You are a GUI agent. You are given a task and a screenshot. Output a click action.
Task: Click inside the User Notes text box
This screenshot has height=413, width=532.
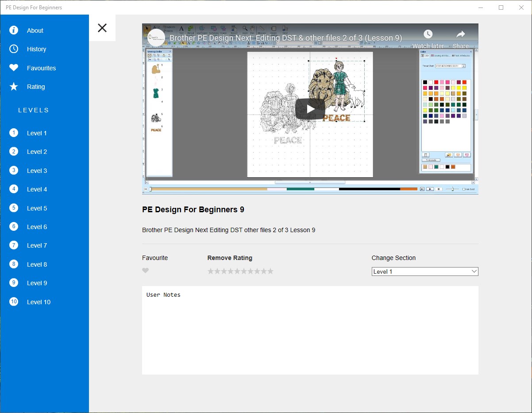tap(310, 330)
